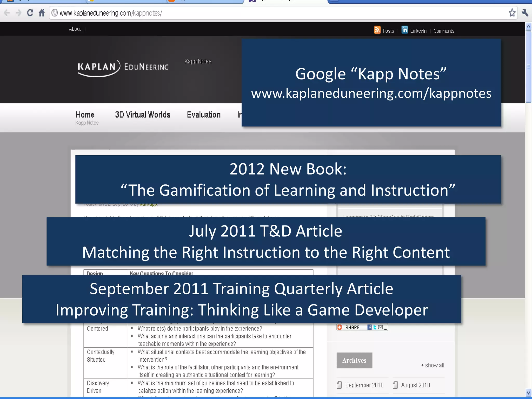Click the August 2010 archive page icon
This screenshot has height=399, width=532.
pos(395,385)
